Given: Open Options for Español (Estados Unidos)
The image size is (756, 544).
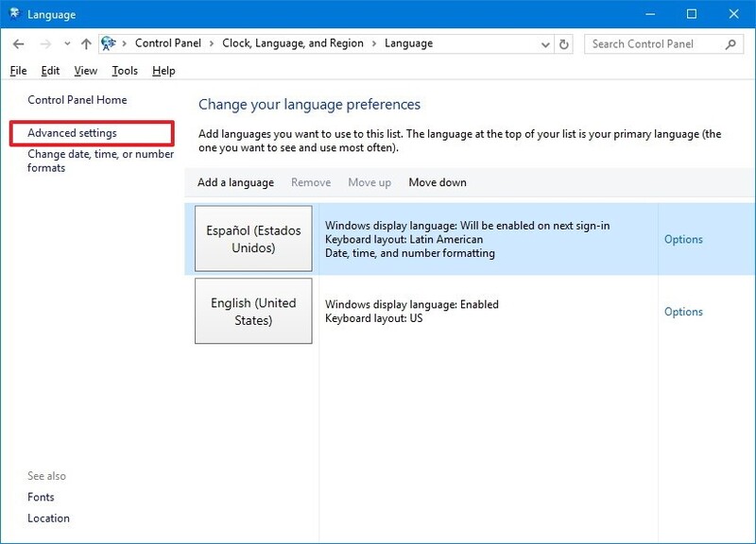Looking at the screenshot, I should [x=683, y=239].
